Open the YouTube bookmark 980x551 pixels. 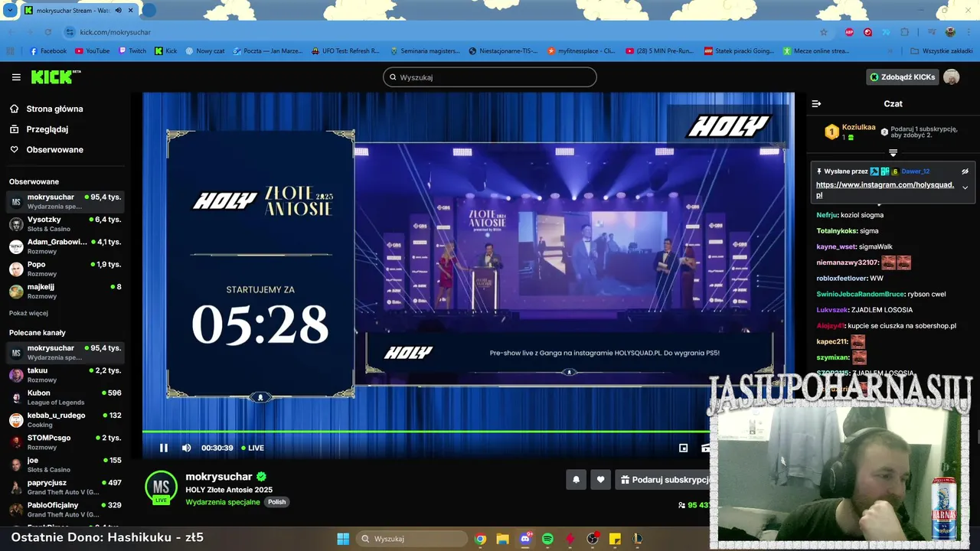(92, 51)
